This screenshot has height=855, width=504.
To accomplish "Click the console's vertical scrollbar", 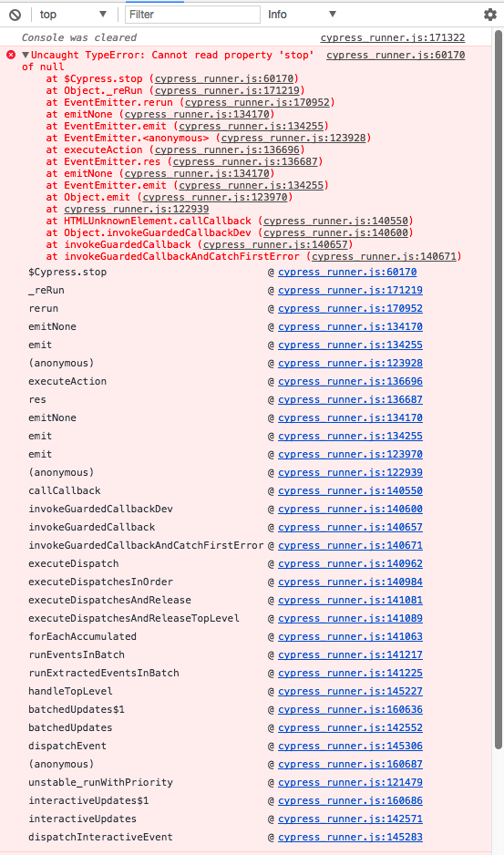I will 499,389.
